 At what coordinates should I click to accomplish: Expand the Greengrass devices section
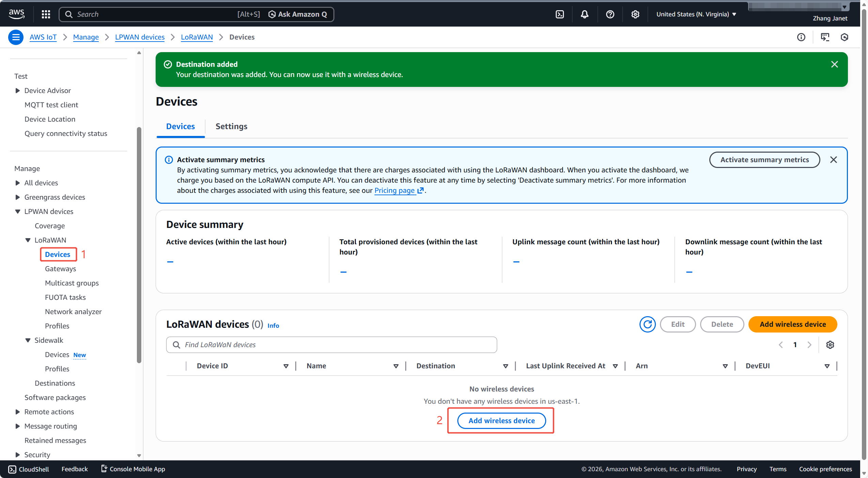pyautogui.click(x=18, y=197)
